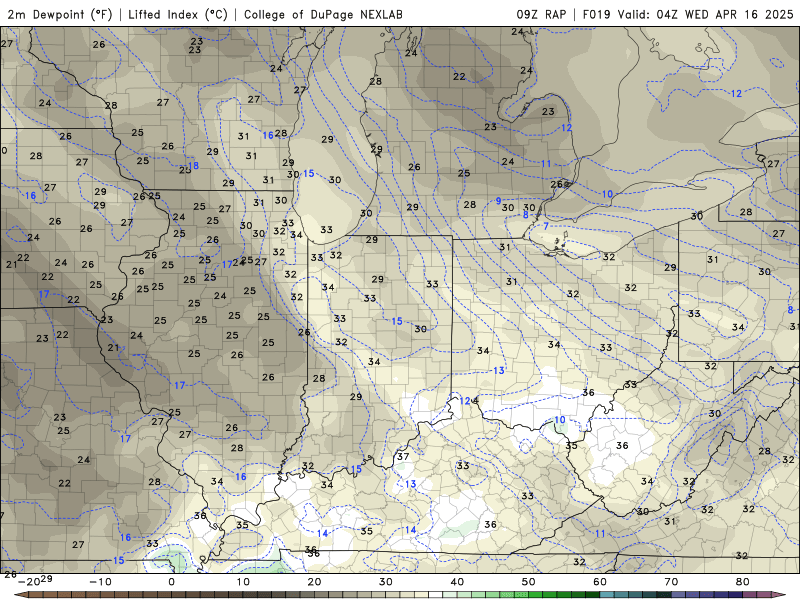Screen dimensions: 800x600
Task: Click the color scale label '50'
Action: (x=529, y=582)
